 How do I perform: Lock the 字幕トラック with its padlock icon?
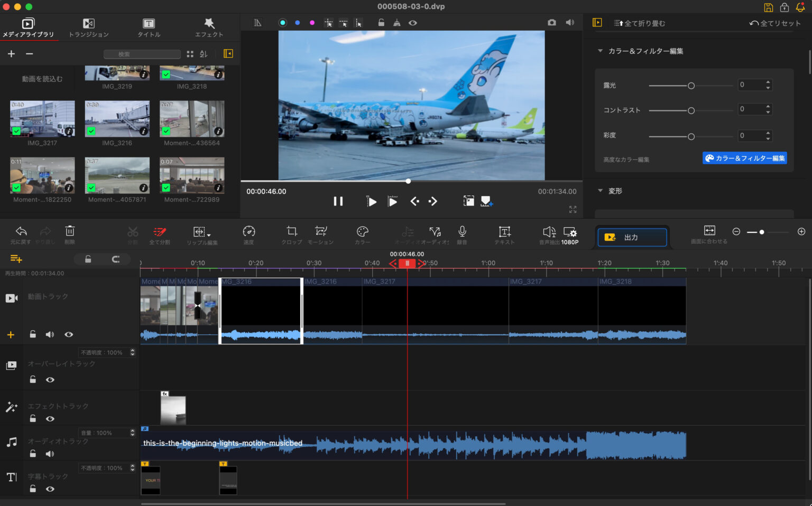click(x=33, y=489)
